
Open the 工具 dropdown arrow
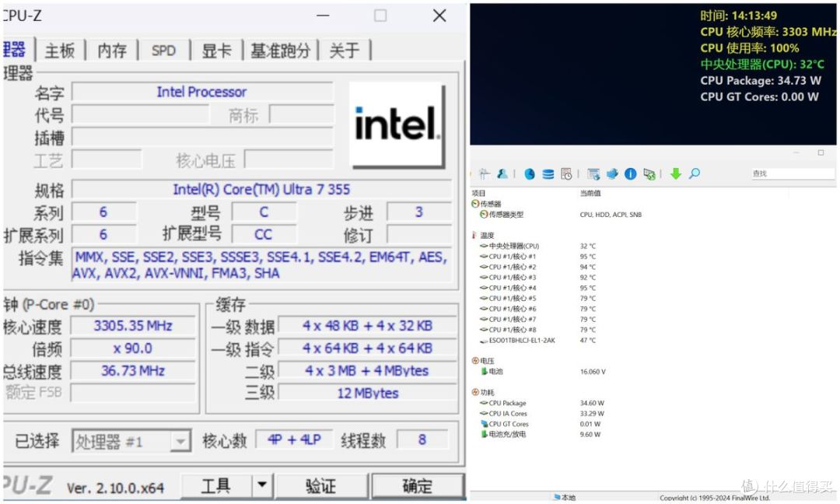click(262, 486)
